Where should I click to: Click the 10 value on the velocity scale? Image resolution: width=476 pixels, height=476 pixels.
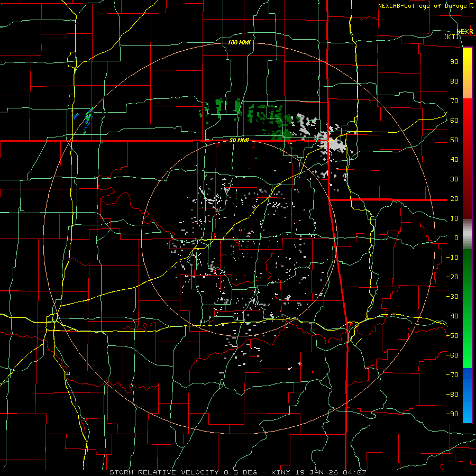pyautogui.click(x=454, y=218)
